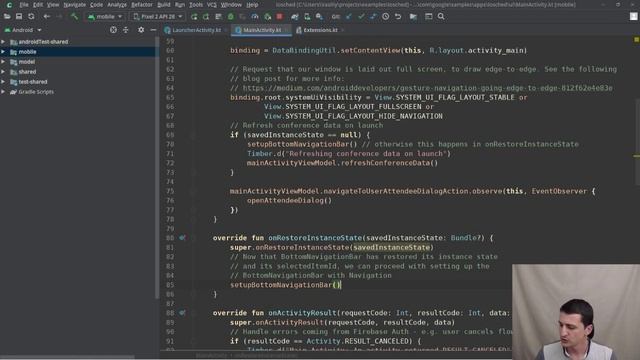Click the override gutter icon beside onActivityResult

[x=182, y=313]
